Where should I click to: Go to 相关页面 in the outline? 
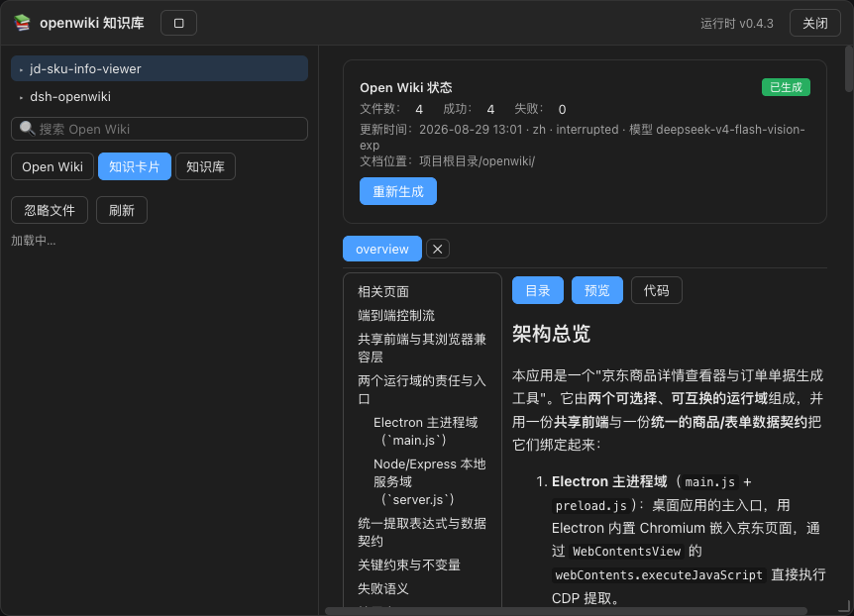383,292
